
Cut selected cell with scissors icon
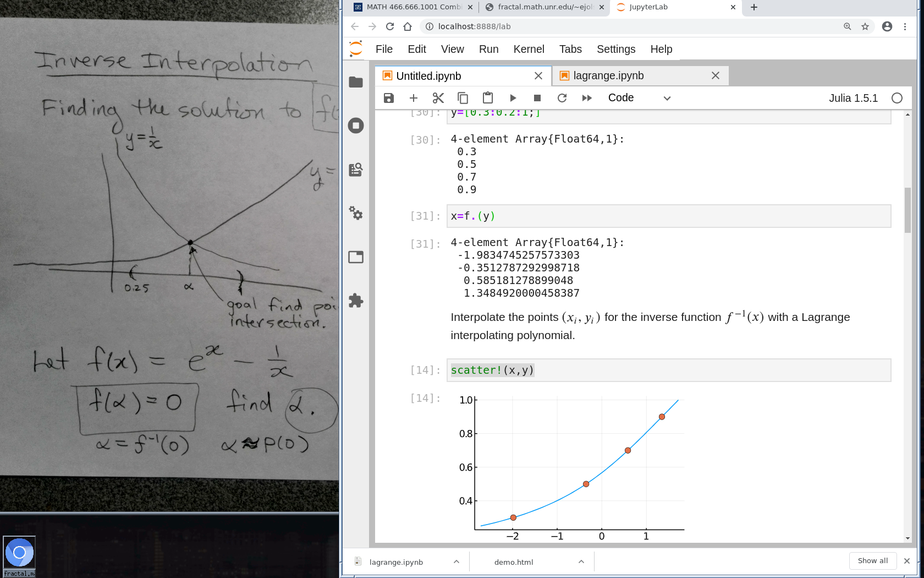[x=438, y=98]
